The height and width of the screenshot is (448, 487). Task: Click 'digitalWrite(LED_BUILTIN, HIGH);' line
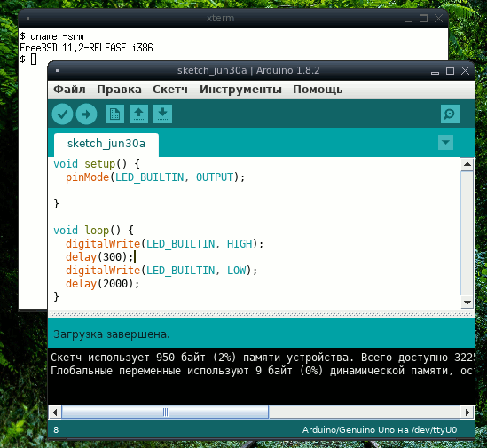point(165,244)
